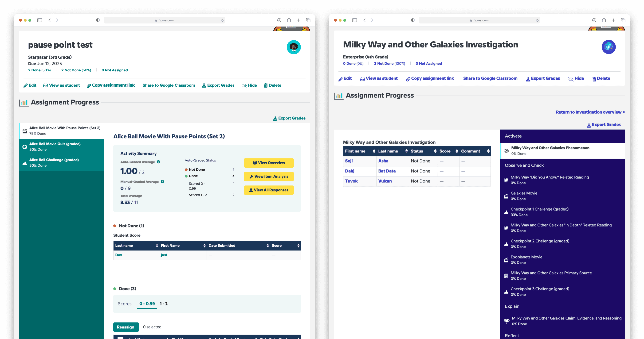Click Export Grades above the Alice Ball activity list
Viewport: 644px width, 339px height.
[x=289, y=118]
